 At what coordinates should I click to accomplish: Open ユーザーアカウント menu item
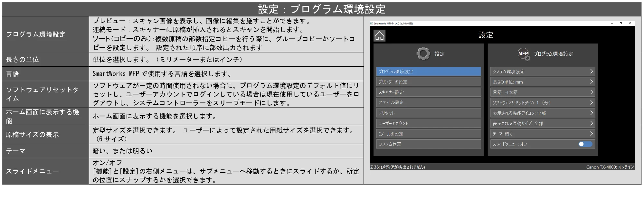[x=428, y=123]
